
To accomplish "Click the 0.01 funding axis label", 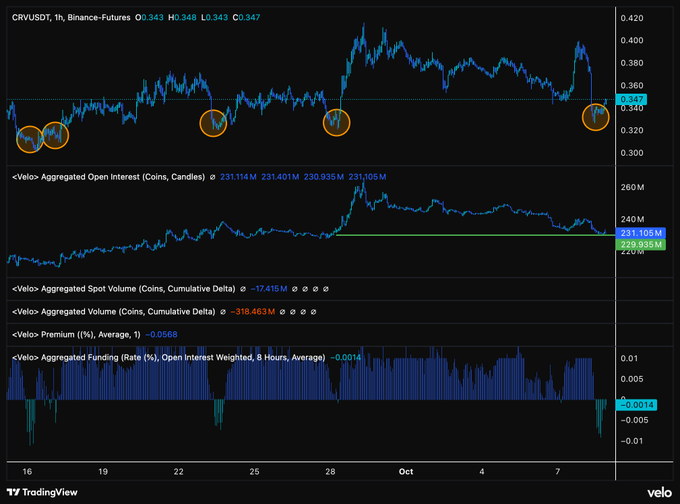I will [629, 358].
